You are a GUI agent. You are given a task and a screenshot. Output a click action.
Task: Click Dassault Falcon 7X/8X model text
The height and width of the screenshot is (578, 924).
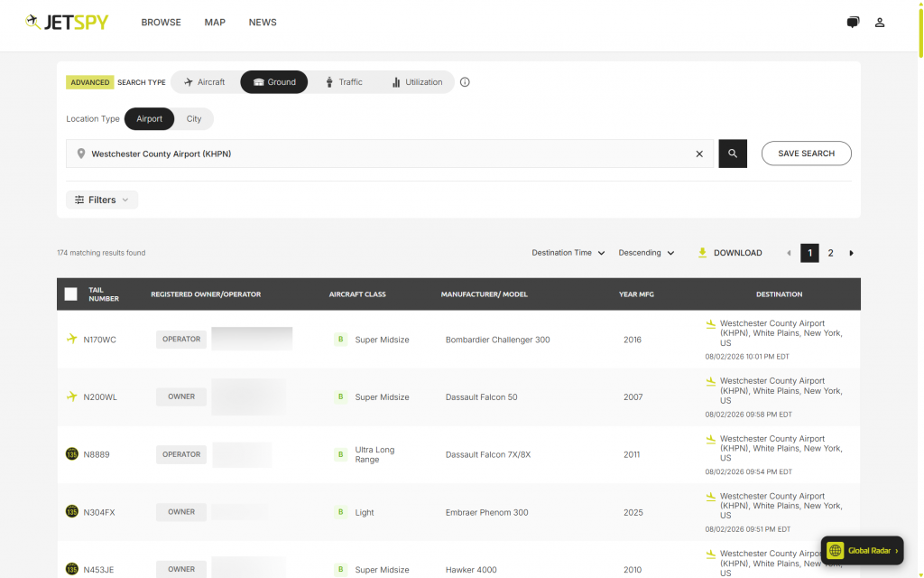pos(488,455)
